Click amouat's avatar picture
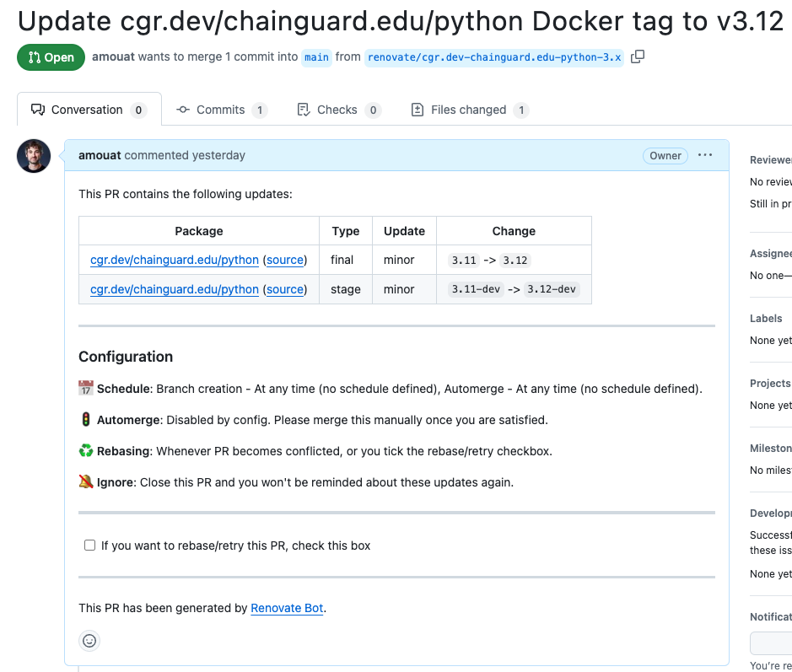This screenshot has height=672, width=792. click(x=34, y=155)
